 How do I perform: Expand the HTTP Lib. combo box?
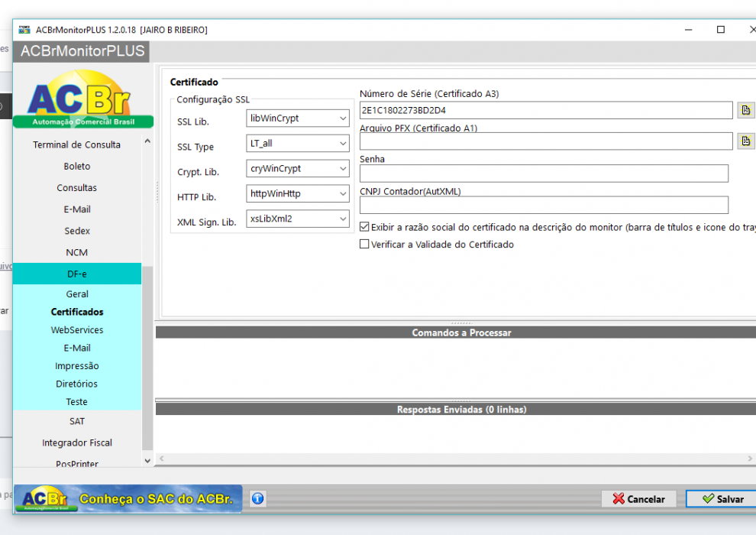point(298,193)
